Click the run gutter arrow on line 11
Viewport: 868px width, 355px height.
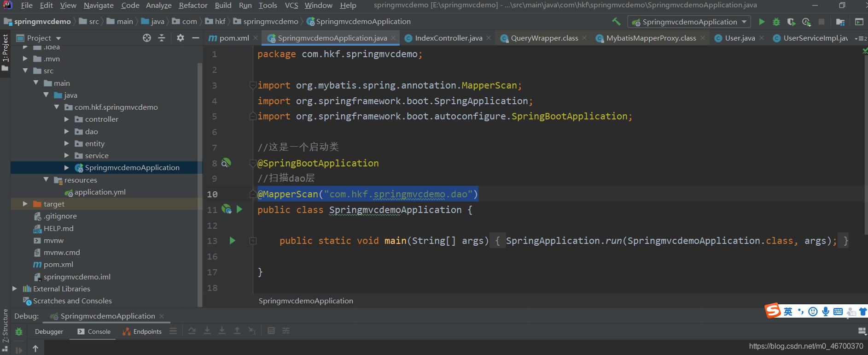tap(239, 209)
